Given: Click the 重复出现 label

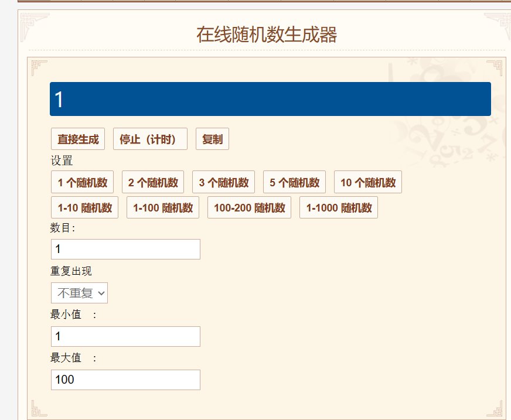Looking at the screenshot, I should pos(71,271).
